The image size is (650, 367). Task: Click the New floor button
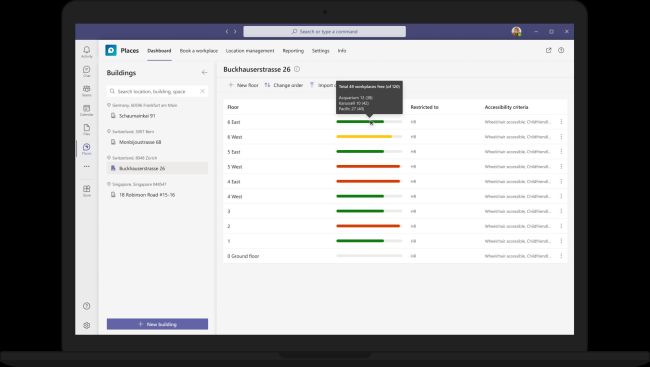(x=243, y=85)
